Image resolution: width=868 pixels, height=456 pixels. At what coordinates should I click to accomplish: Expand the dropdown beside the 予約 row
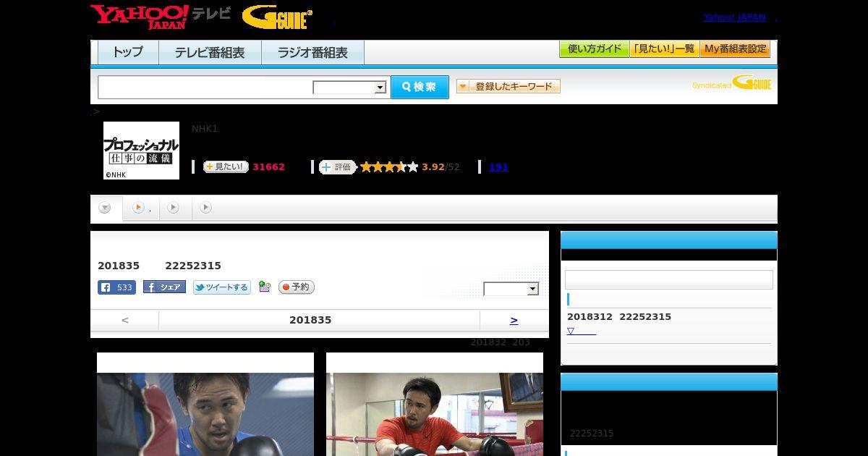pos(511,289)
